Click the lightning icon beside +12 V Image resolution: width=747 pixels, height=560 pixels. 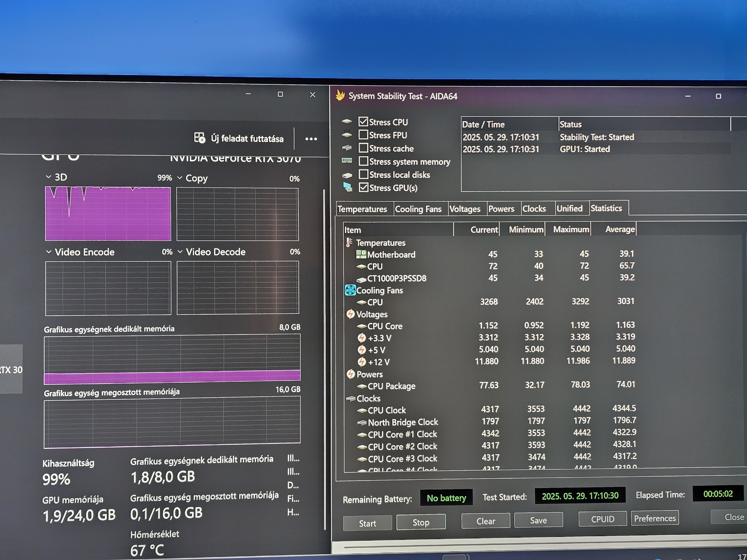coord(362,362)
